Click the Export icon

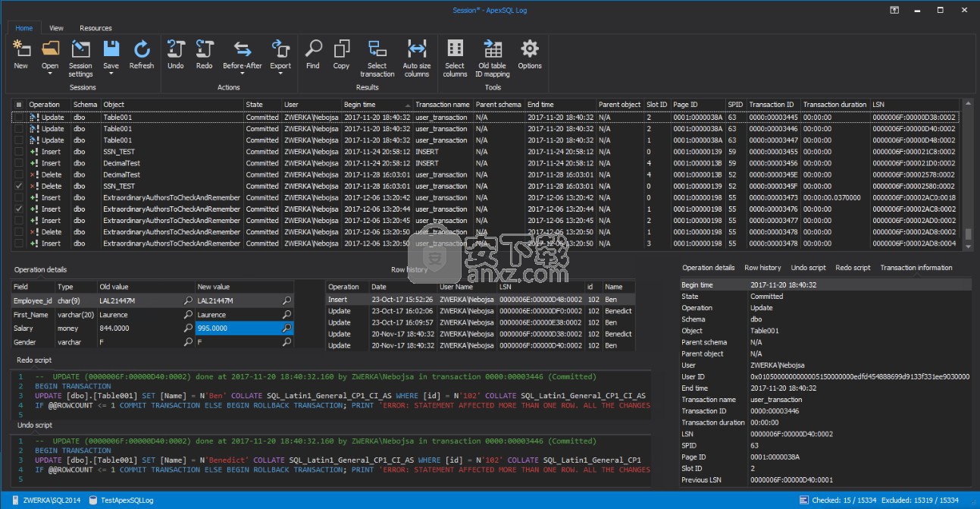pos(280,49)
